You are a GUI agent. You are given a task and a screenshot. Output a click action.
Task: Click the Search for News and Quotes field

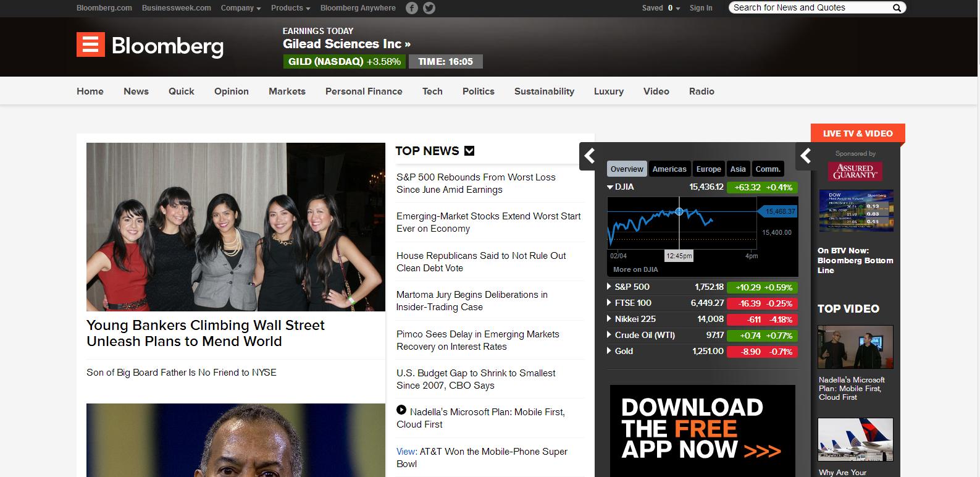tap(810, 8)
